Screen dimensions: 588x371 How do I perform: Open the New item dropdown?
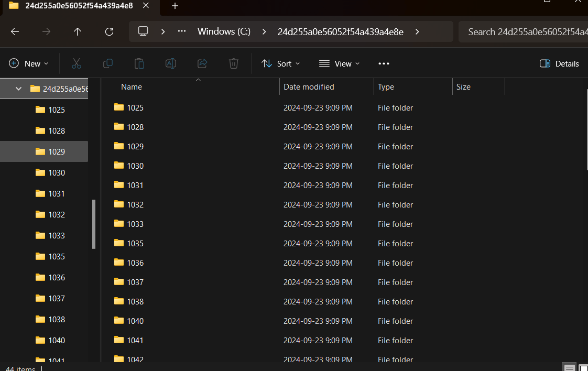28,64
